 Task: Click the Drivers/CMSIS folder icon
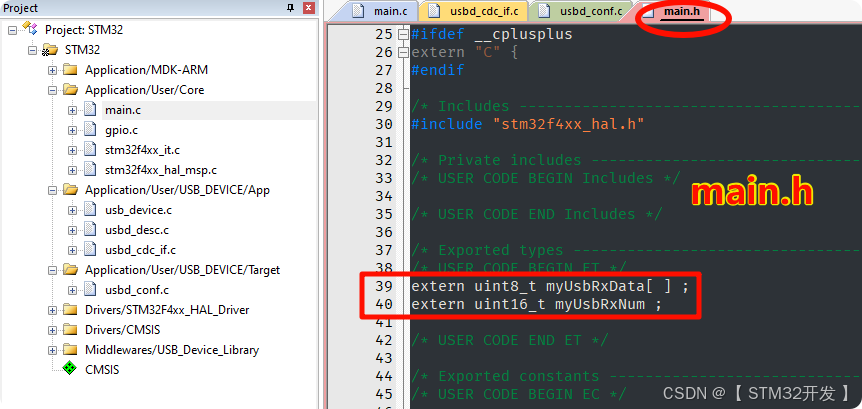pyautogui.click(x=70, y=330)
